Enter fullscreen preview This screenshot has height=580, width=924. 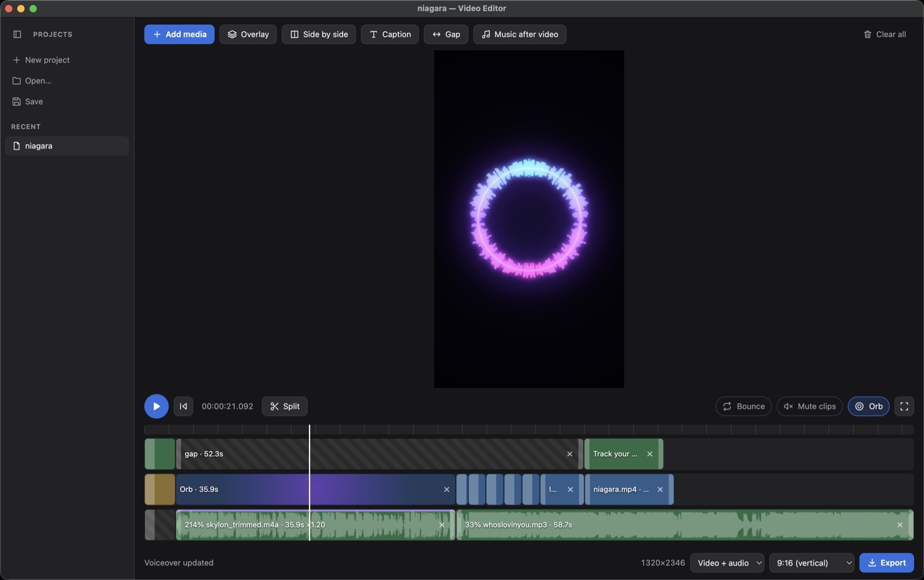904,406
